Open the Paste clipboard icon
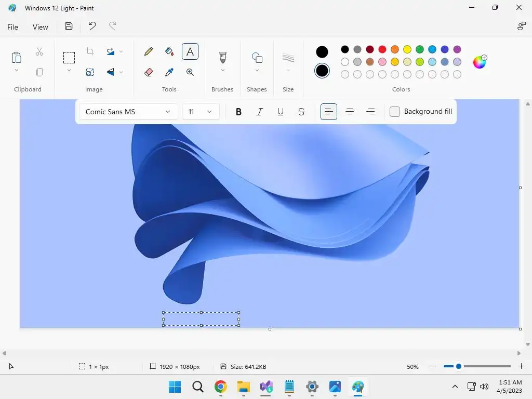The height and width of the screenshot is (399, 532). tap(16, 57)
